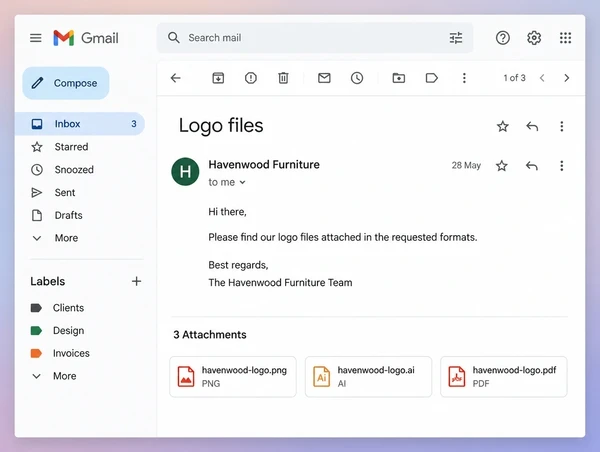Reply to the 28 May message

pos(532,166)
